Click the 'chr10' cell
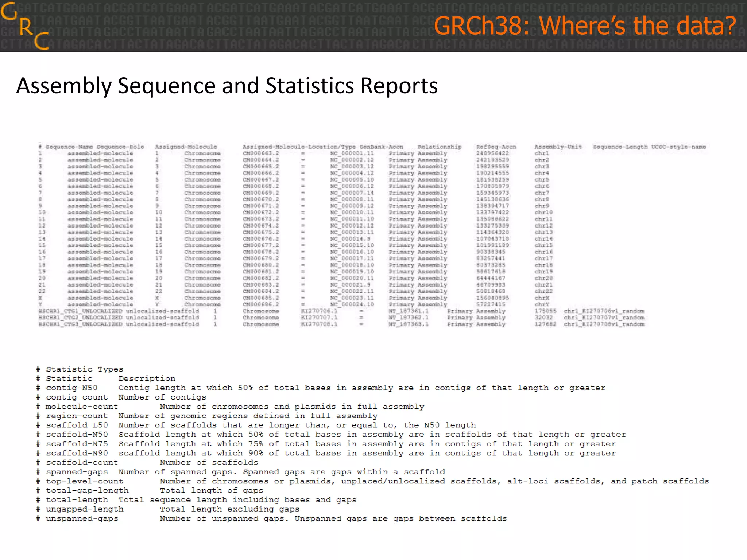 click(x=543, y=213)
